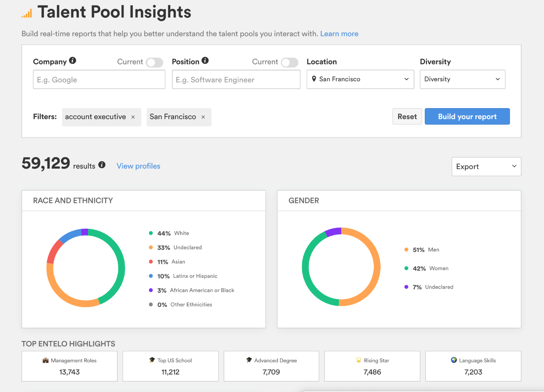Click the gray Other Ethnicities dot
The height and width of the screenshot is (392, 544).
[151, 304]
